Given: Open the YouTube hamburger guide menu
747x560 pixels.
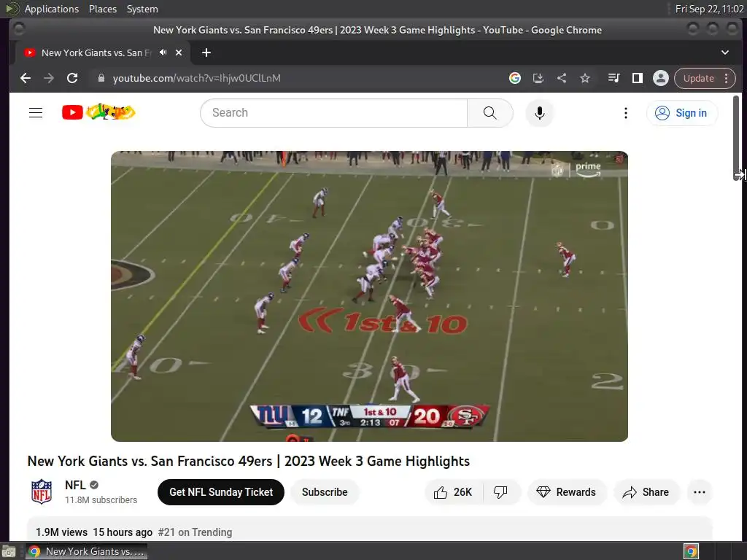Looking at the screenshot, I should [36, 113].
